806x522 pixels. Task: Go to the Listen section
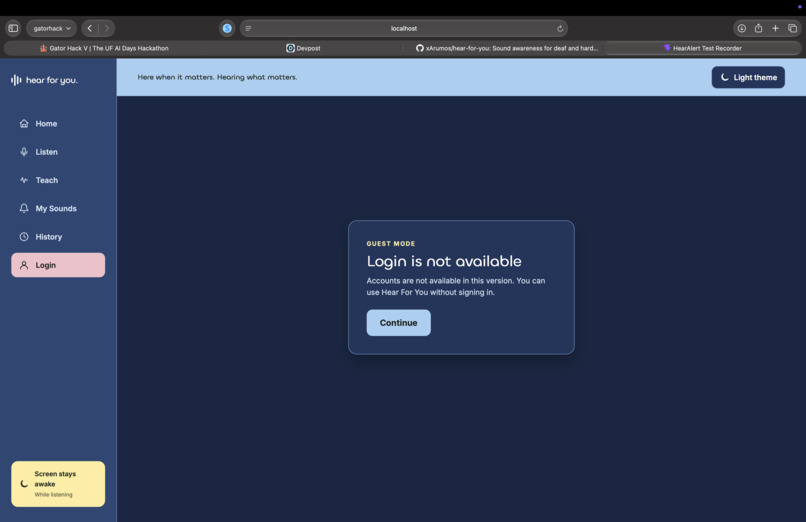coord(58,152)
